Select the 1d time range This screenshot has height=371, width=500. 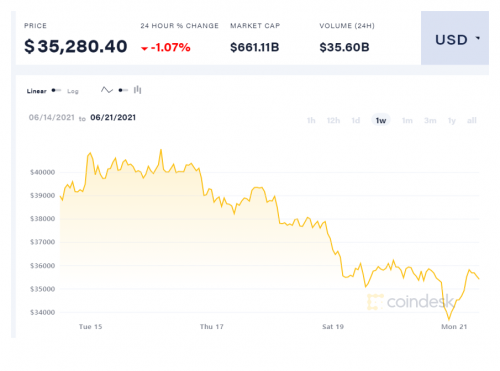click(x=356, y=120)
